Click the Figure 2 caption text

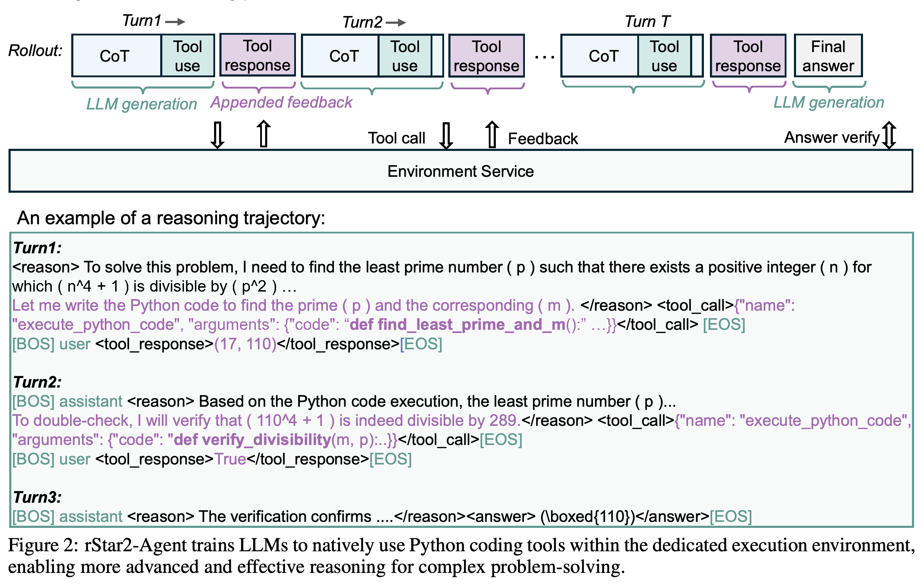(x=460, y=556)
